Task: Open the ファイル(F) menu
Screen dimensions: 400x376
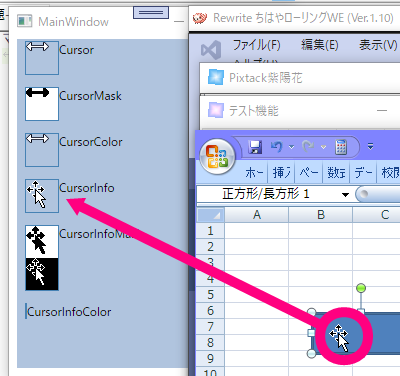Action: [256, 45]
